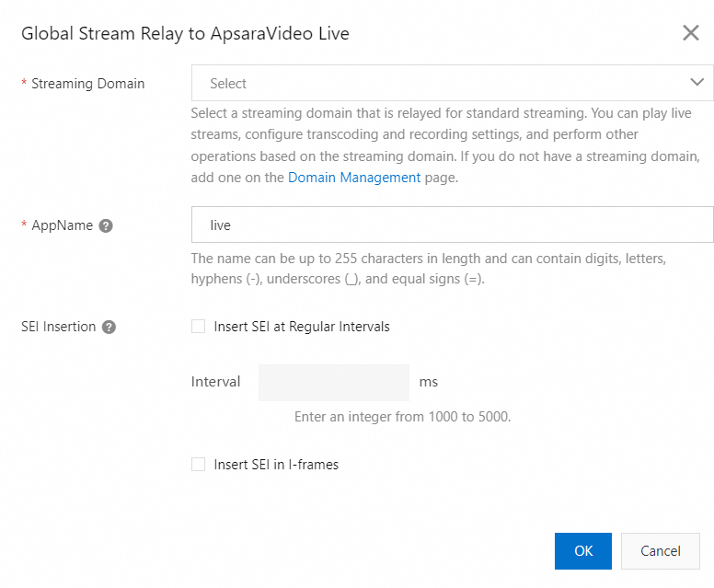Screen dimensions: 714x588
Task: Click the 'ms' unit next to Interval
Action: pos(428,382)
